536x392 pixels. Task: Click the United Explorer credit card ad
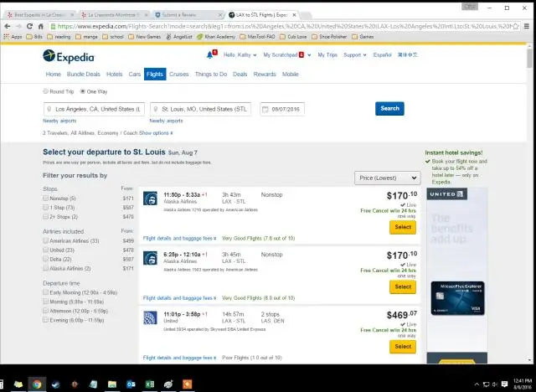(457, 275)
